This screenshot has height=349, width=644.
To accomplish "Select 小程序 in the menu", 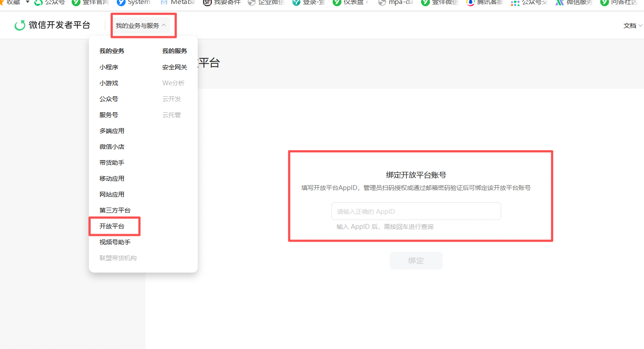I will [x=109, y=67].
